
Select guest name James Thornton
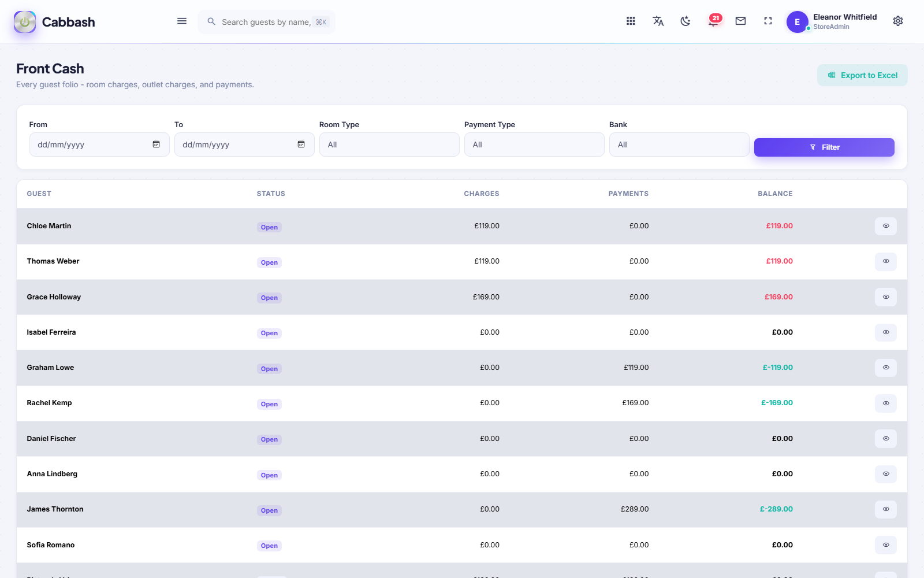pyautogui.click(x=55, y=509)
